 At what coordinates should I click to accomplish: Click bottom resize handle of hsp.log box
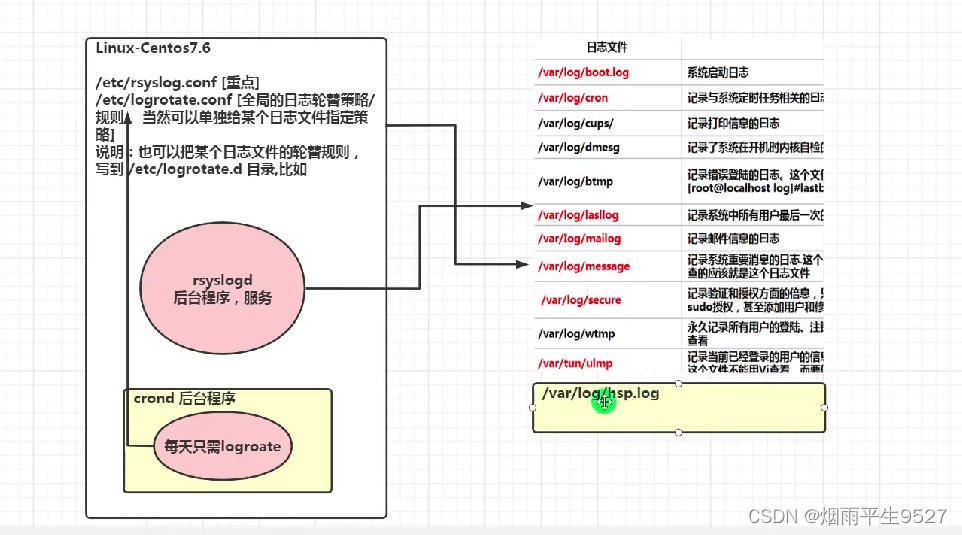tap(679, 433)
